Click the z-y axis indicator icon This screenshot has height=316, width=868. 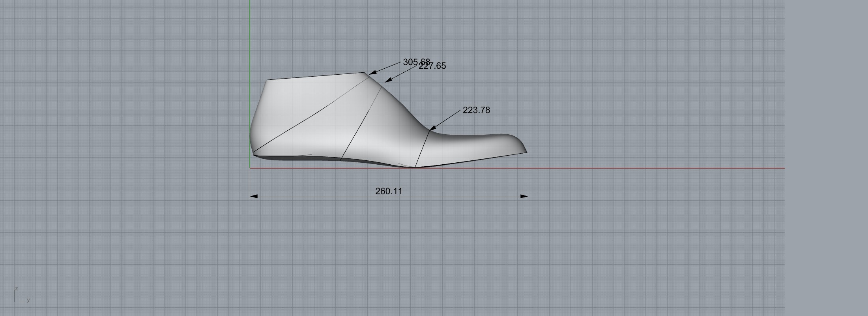[x=22, y=295]
